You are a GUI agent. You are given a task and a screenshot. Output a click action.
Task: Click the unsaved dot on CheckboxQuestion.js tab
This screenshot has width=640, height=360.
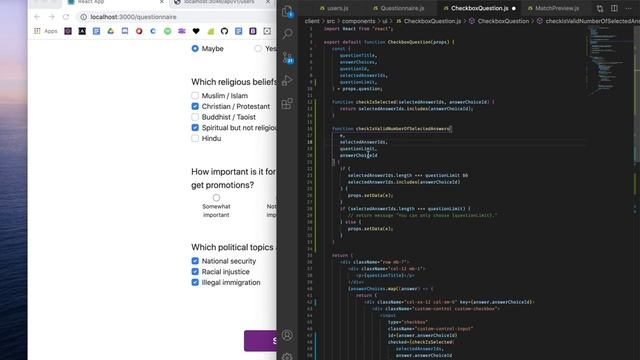[513, 8]
